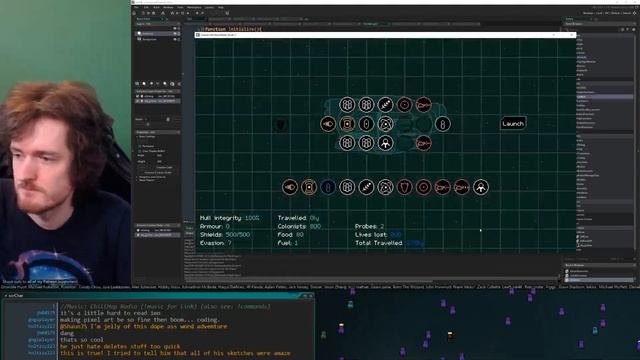Click the "Probes: 2" stat text
Viewport: 640px width, 360px height.
[369, 226]
